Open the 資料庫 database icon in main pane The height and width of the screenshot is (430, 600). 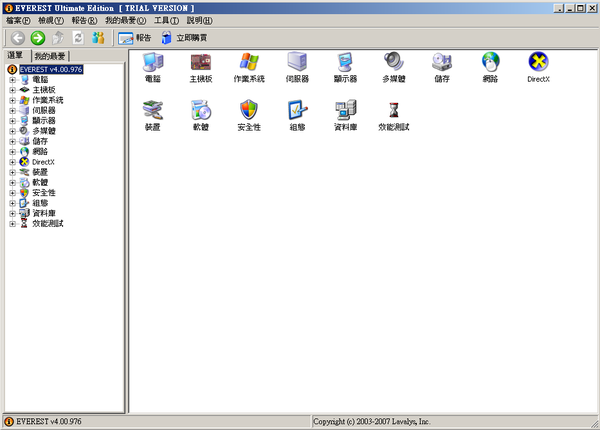pyautogui.click(x=345, y=116)
